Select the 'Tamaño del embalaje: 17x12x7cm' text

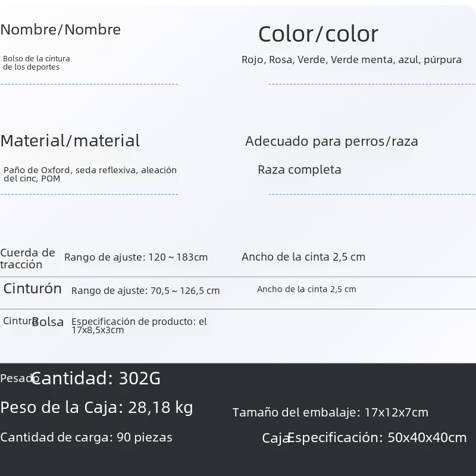(330, 412)
